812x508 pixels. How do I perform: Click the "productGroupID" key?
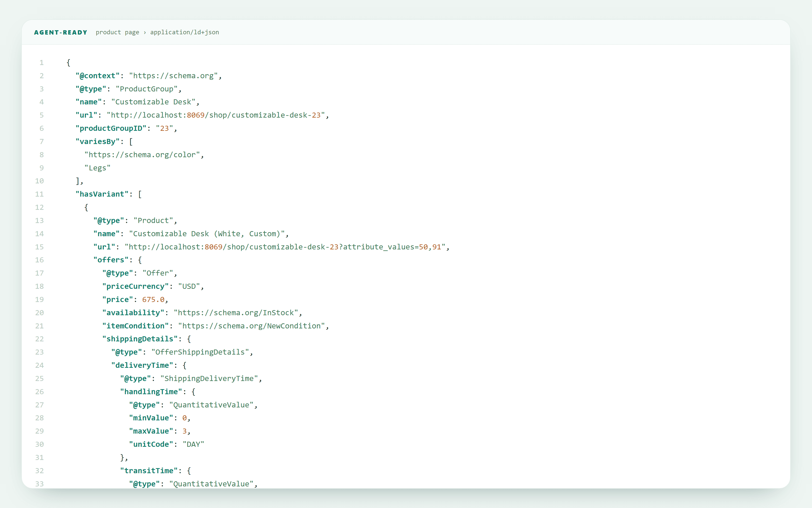111,128
